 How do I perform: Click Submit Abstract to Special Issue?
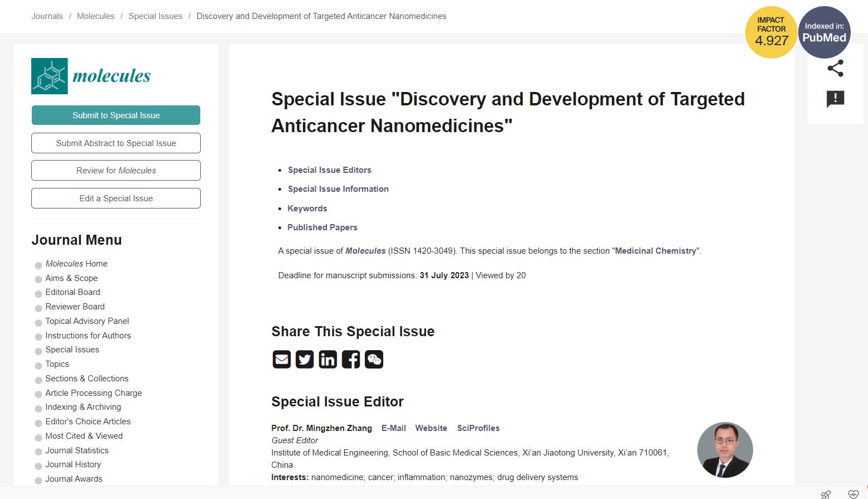click(x=116, y=143)
